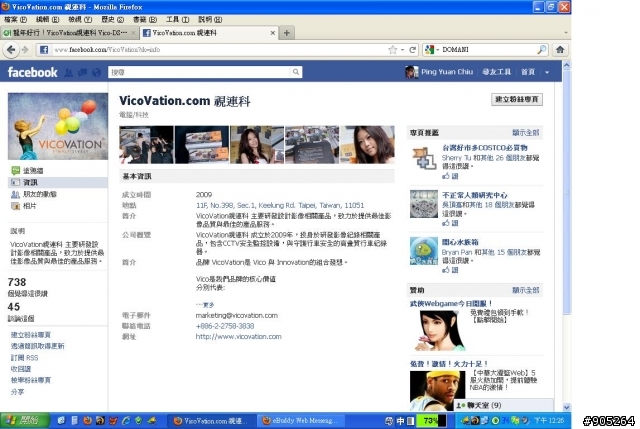Go back with Firefox back arrow

tap(11, 49)
